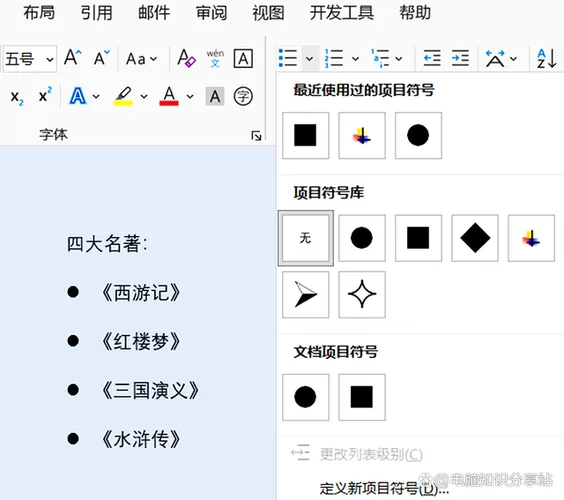
Task: Pick the recently used square bullet
Action: tap(305, 135)
